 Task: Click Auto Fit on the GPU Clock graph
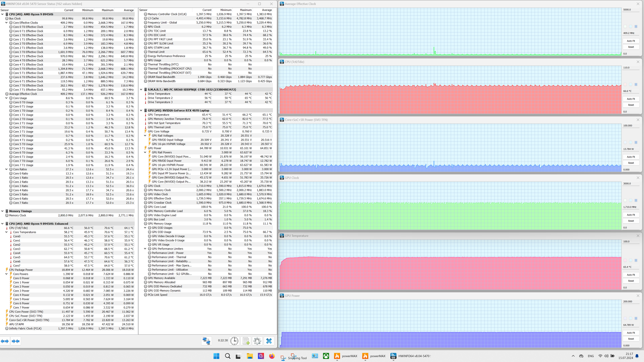(631, 215)
